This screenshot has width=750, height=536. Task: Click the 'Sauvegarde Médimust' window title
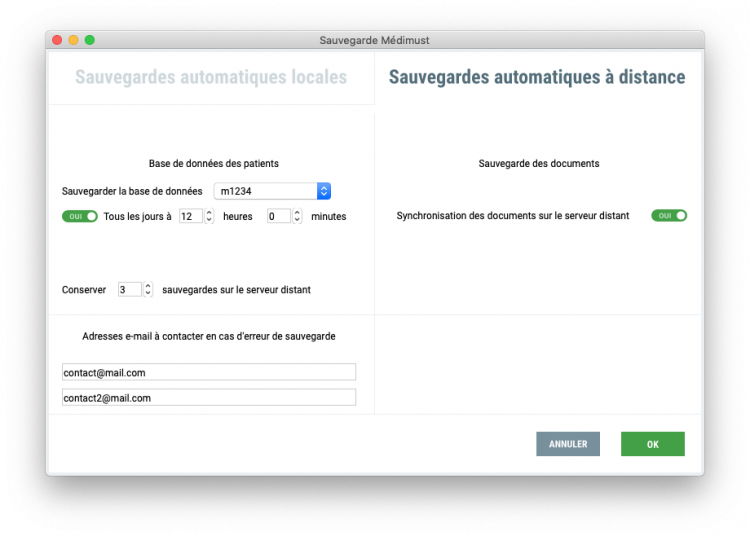(x=375, y=40)
